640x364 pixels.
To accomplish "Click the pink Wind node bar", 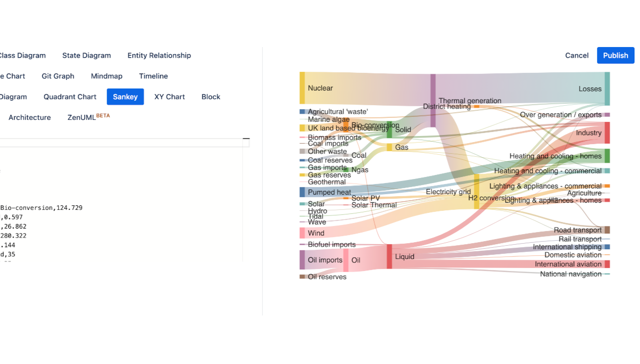I will click(x=302, y=233).
